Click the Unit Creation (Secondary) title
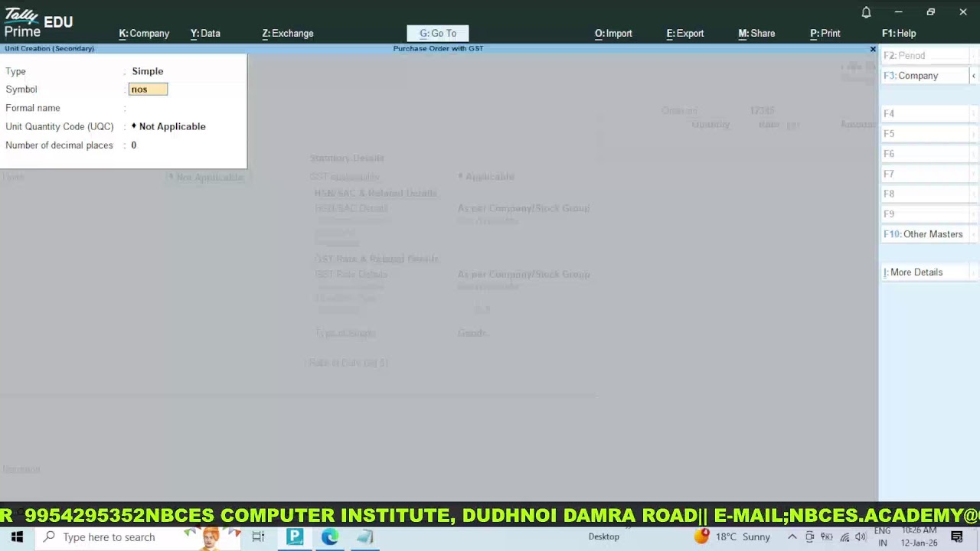 [x=50, y=48]
